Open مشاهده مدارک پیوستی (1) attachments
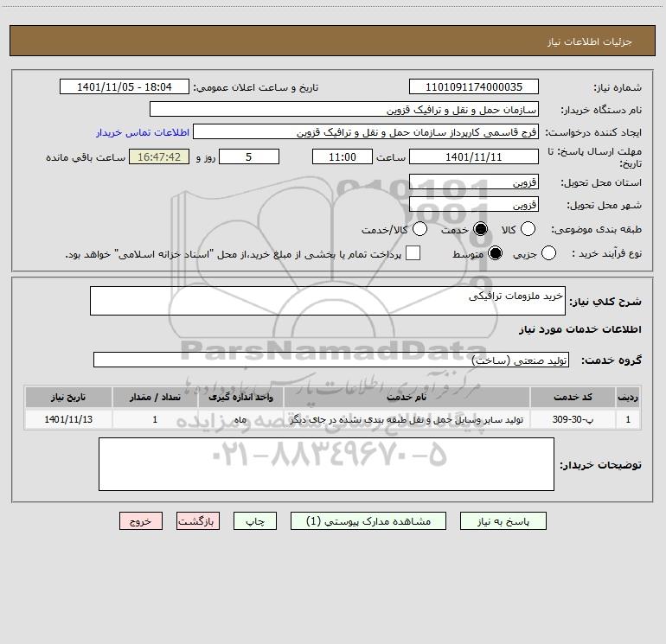 [368, 521]
